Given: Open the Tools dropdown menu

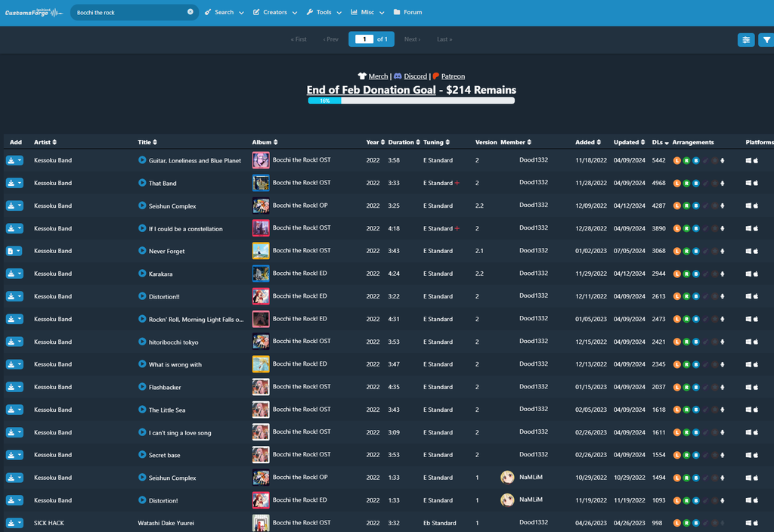Looking at the screenshot, I should 324,12.
